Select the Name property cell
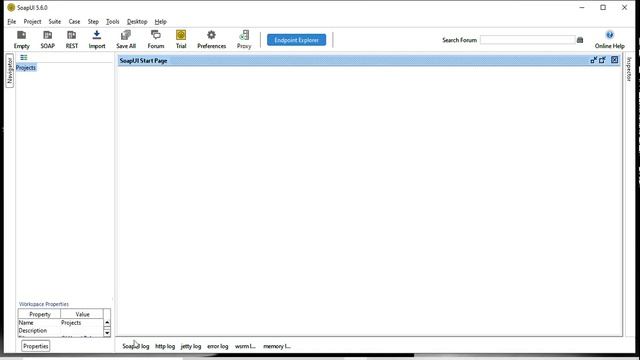The width and height of the screenshot is (640, 360). (x=39, y=322)
